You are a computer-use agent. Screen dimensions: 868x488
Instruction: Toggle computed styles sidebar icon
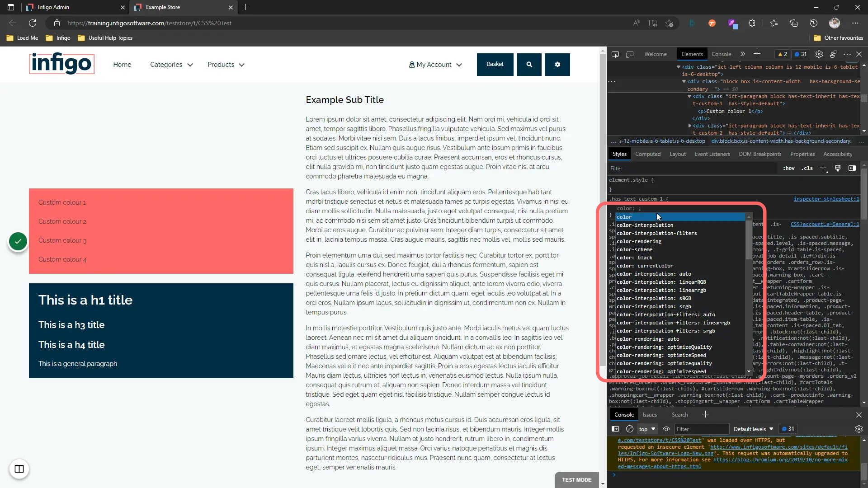[852, 168]
